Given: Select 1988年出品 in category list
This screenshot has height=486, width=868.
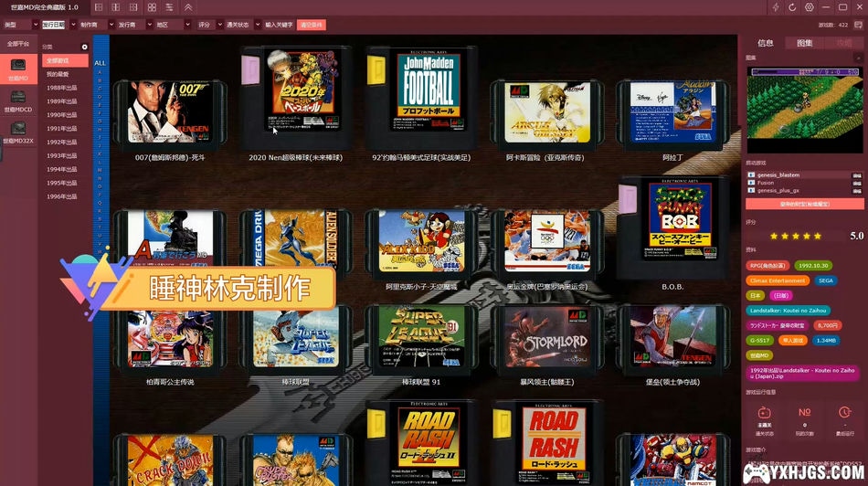Looking at the screenshot, I should tap(62, 88).
